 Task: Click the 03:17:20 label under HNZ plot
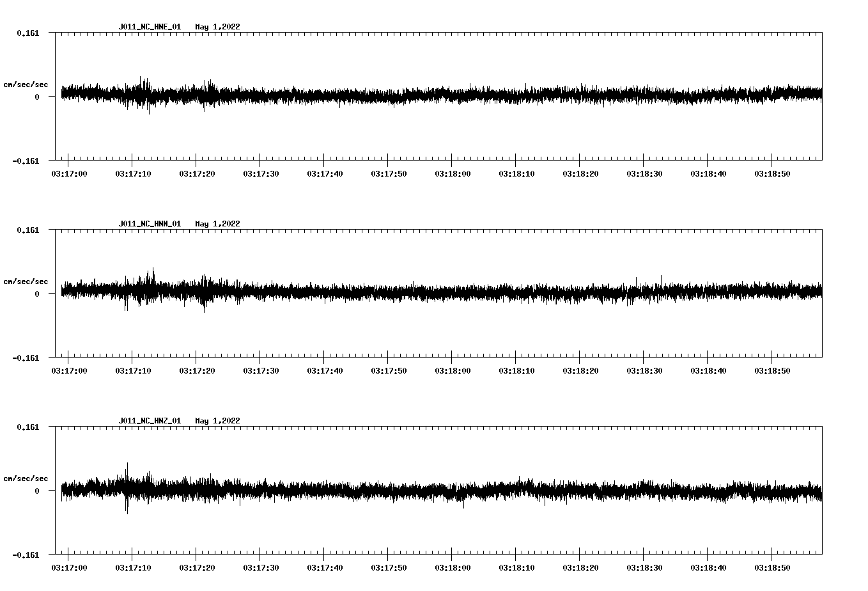[197, 568]
